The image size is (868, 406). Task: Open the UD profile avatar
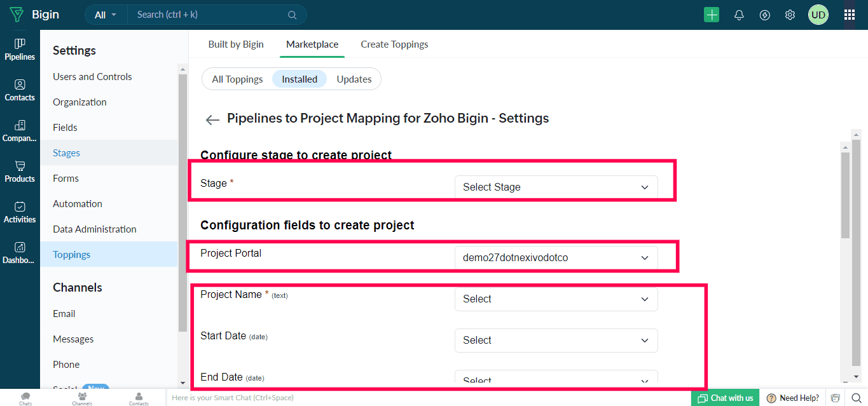pyautogui.click(x=818, y=15)
